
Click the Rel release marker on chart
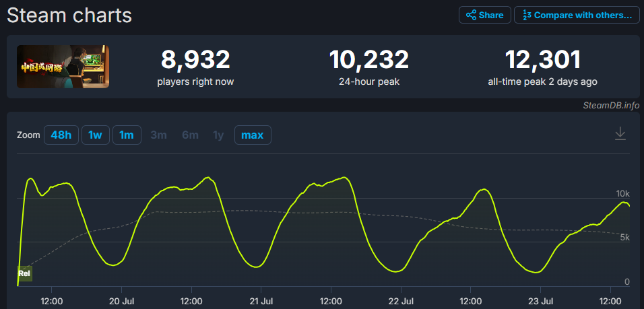24,273
